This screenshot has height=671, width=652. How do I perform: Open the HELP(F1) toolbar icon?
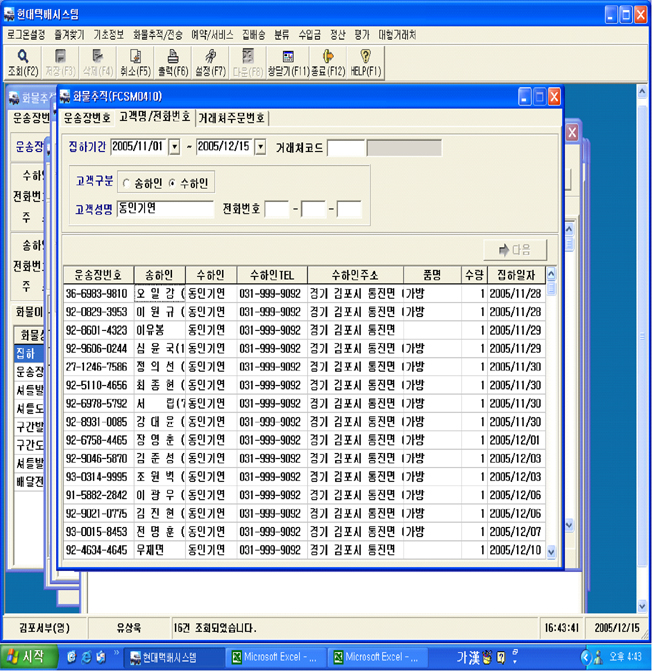[x=366, y=61]
